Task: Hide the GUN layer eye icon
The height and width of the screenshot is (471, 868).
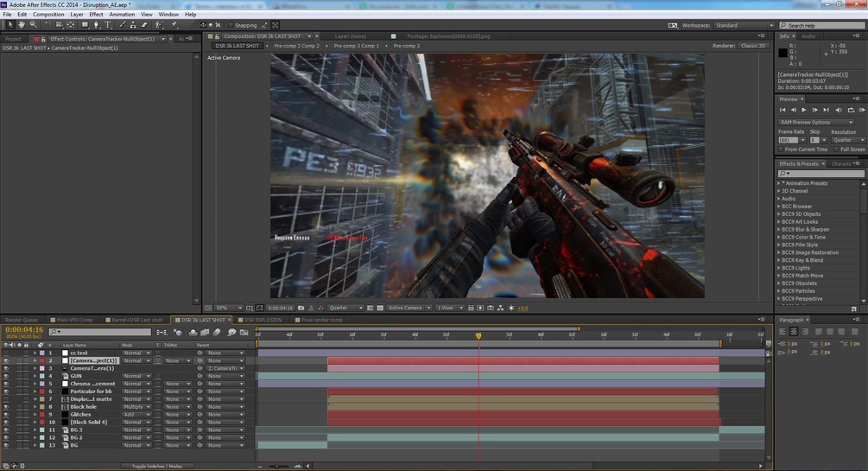Action: [6, 376]
